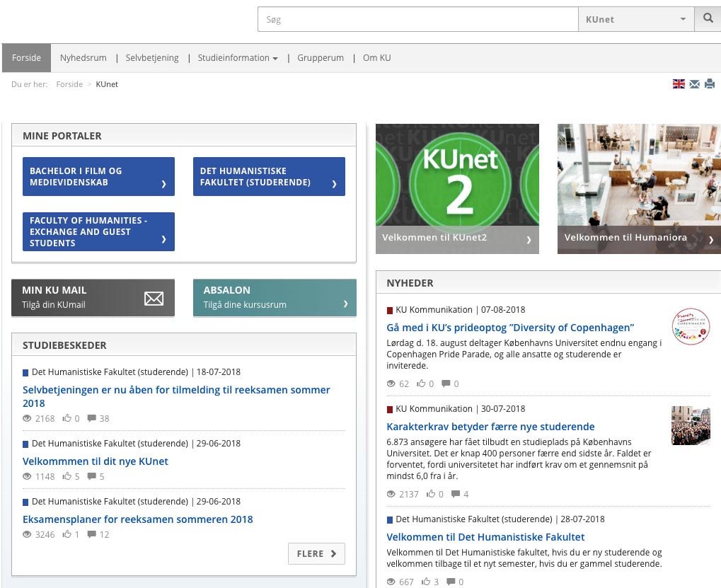The height and width of the screenshot is (588, 721).
Task: Open the KUnet search scope dropdown
Action: 636,19
